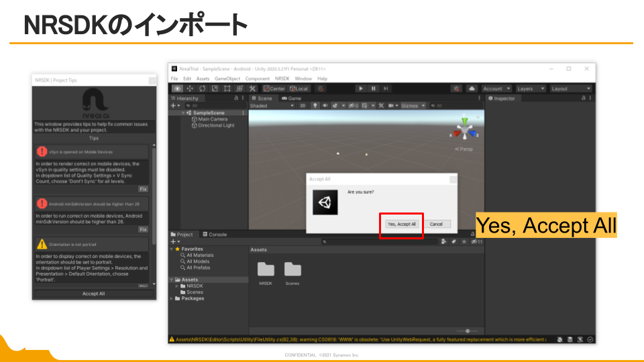Select the Rect tool in Unity toolbar

coord(227,88)
